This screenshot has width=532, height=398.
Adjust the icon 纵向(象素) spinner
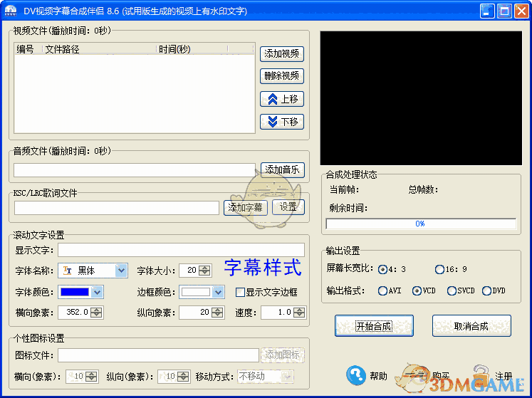[183, 377]
